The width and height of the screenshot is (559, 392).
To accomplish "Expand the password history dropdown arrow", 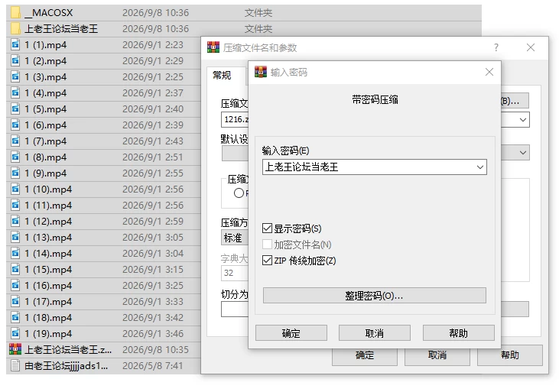I will pyautogui.click(x=480, y=167).
